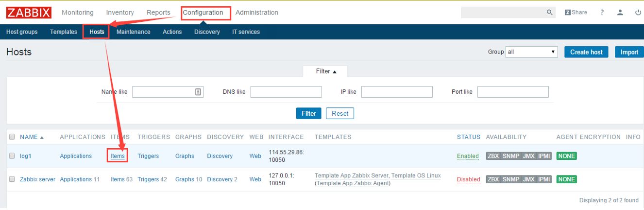Image resolution: width=644 pixels, height=210 pixels.
Task: Check the Zabbix server host checkbox
Action: pos(12,179)
